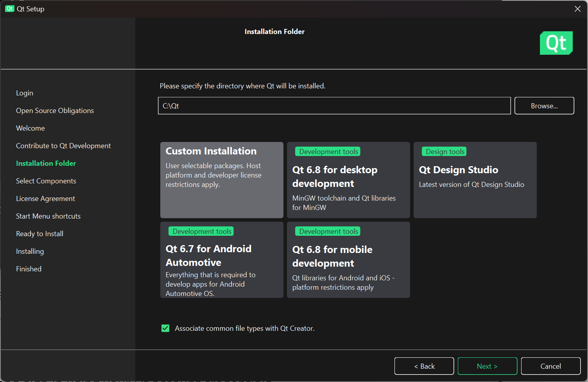Click 'Latest version of Qt Design Studio' text
Image resolution: width=588 pixels, height=382 pixels.
click(x=471, y=185)
